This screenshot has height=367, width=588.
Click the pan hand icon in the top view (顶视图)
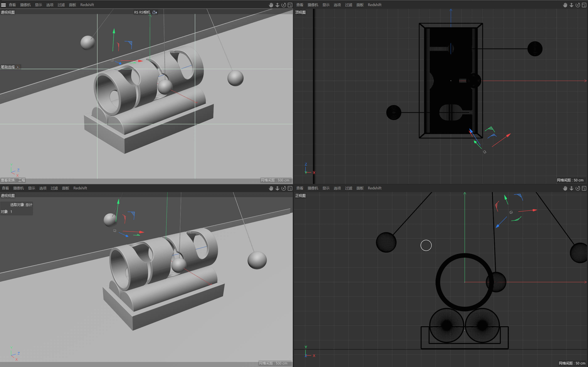[565, 5]
